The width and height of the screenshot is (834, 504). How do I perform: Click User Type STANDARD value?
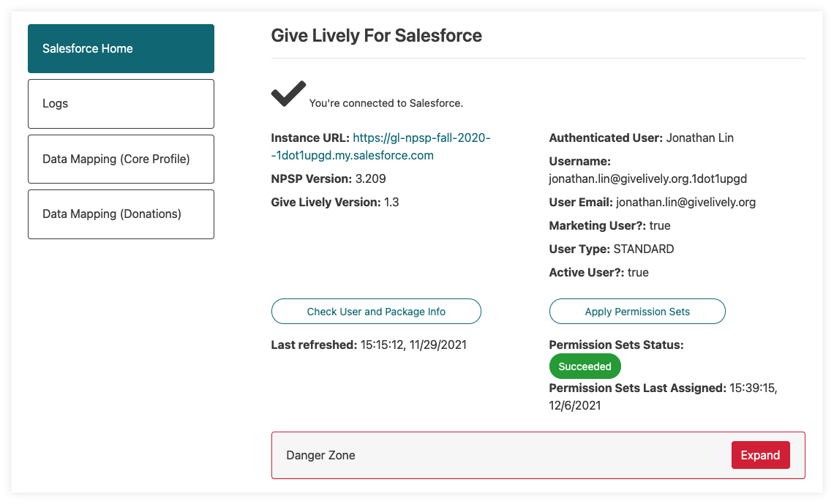[644, 249]
